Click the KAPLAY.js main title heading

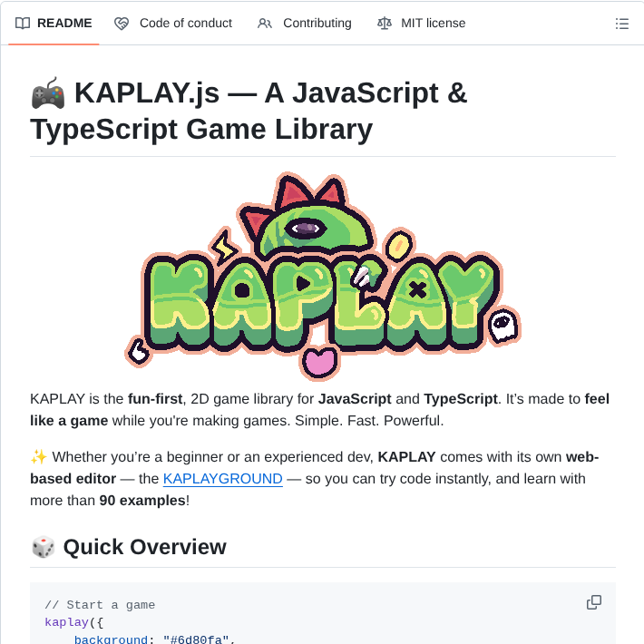click(249, 111)
